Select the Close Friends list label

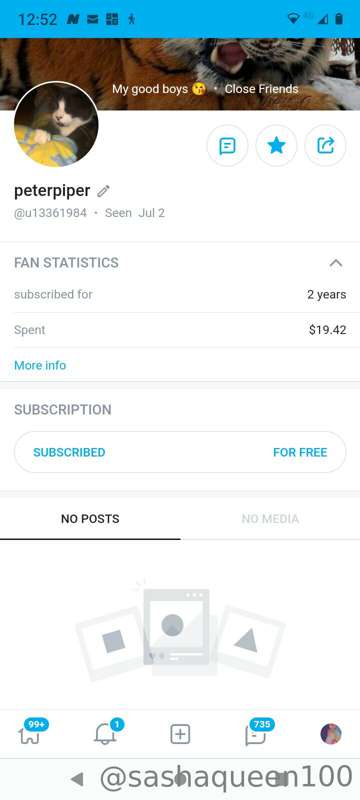[262, 89]
